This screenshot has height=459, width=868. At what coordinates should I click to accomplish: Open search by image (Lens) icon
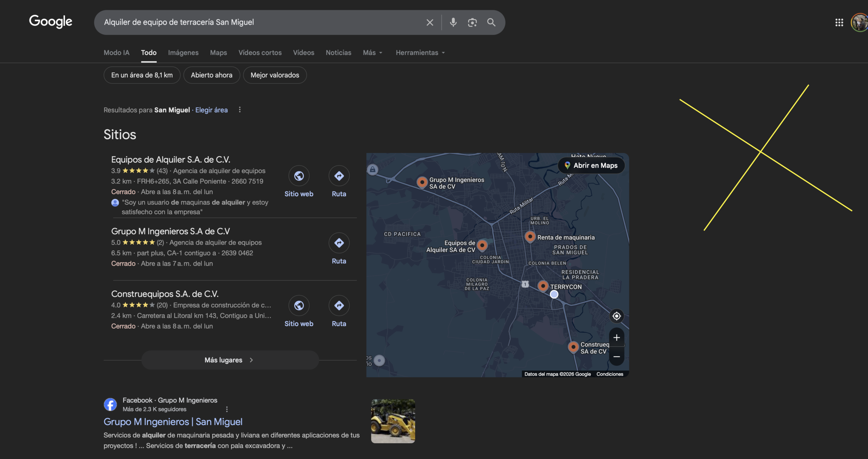(472, 22)
